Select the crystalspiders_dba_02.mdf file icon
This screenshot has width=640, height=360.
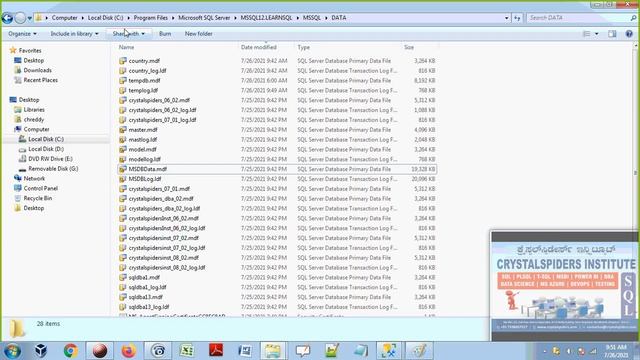click(122, 198)
